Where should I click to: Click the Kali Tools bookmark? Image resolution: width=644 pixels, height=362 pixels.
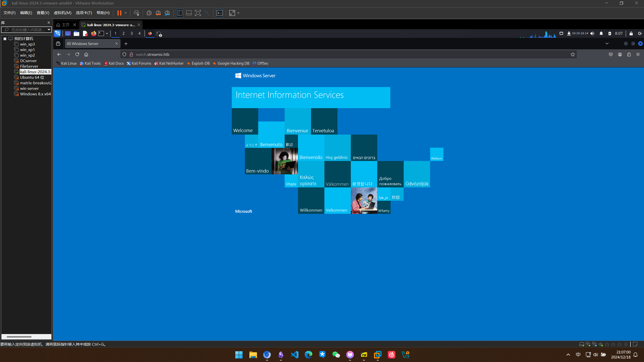90,63
